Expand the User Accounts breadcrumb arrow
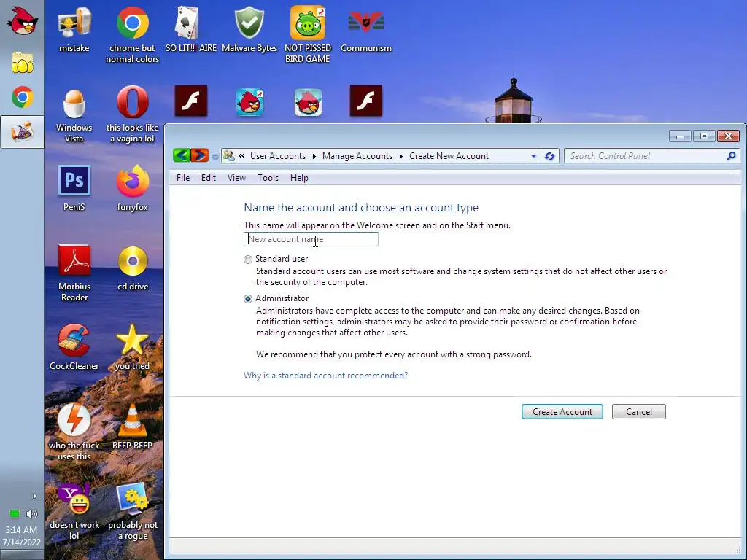 coord(314,156)
